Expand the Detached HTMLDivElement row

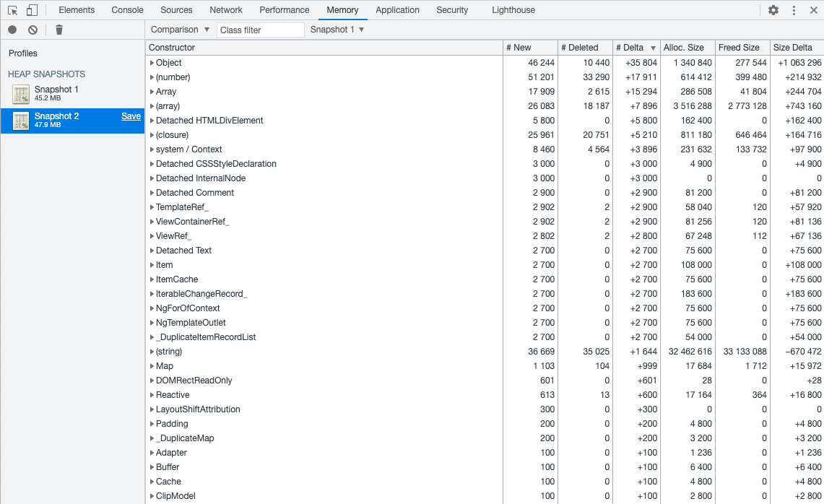tap(152, 121)
